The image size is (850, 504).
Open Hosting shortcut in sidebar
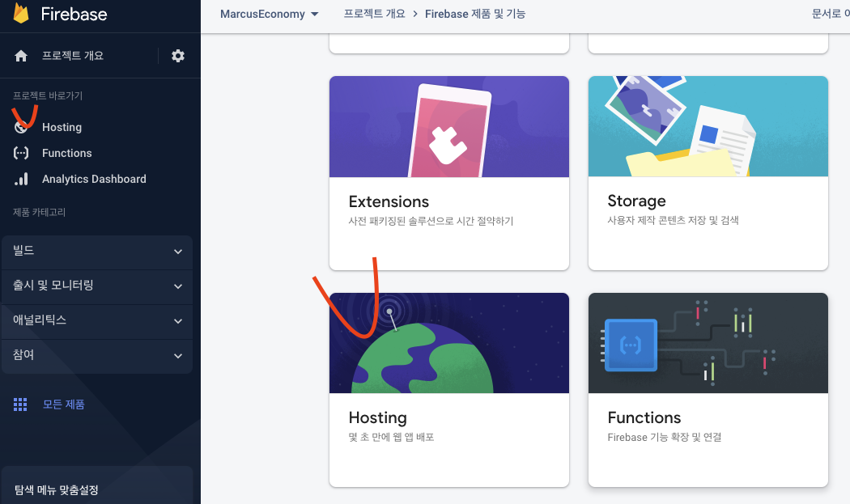[x=62, y=127]
